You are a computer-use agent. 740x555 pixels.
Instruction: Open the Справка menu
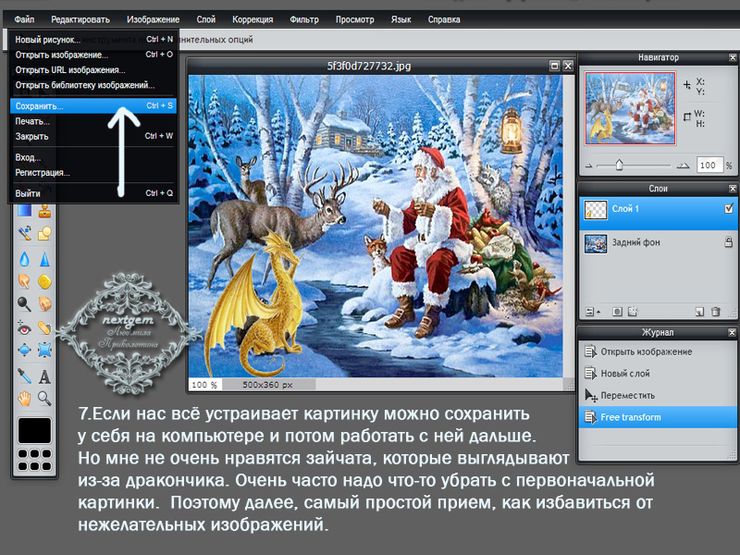click(444, 19)
